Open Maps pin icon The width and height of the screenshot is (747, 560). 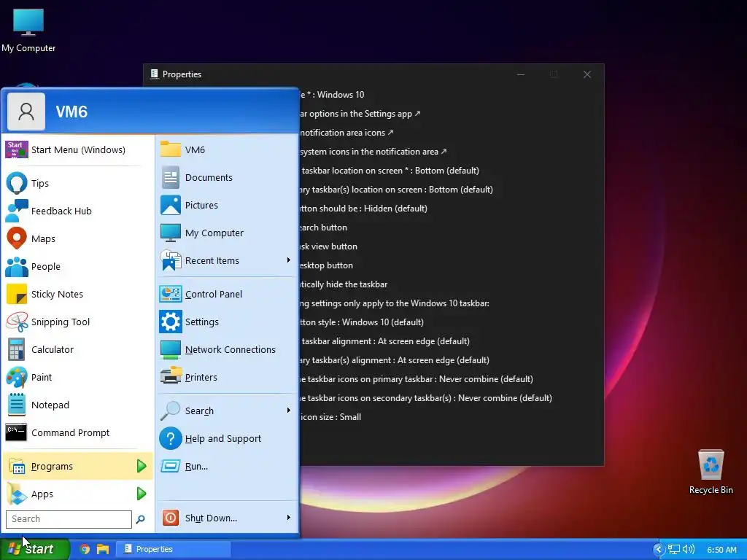pos(17,238)
